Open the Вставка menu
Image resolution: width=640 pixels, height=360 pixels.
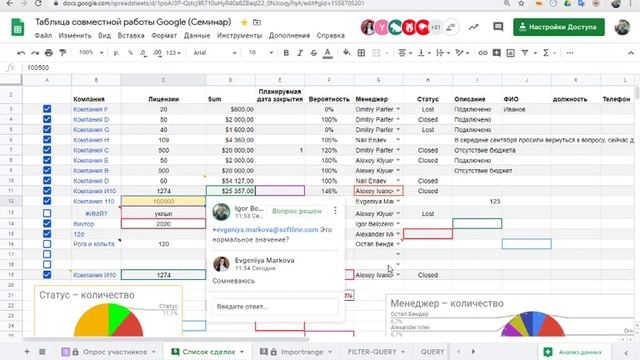tap(131, 36)
